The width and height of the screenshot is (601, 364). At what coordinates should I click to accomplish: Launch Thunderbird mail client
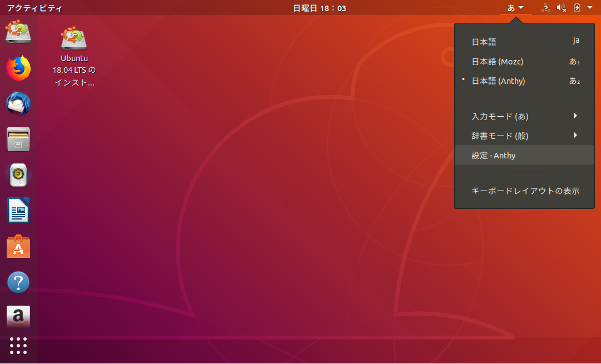[18, 104]
